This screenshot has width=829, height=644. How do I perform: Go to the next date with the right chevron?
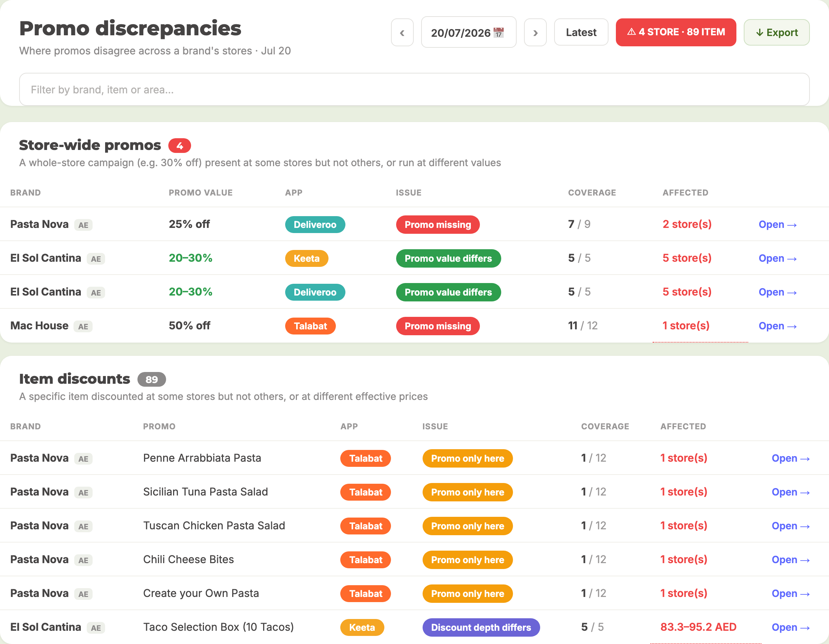tap(535, 33)
